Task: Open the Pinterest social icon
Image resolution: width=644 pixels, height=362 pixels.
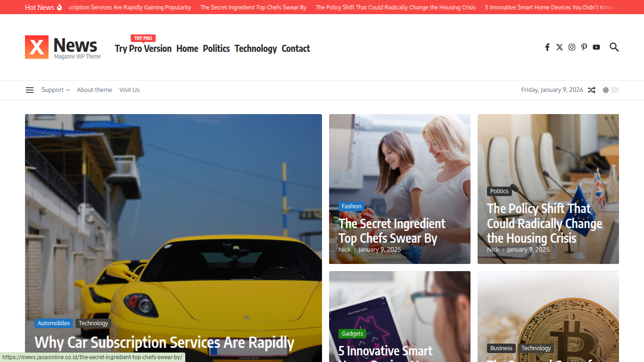Action: pos(584,47)
